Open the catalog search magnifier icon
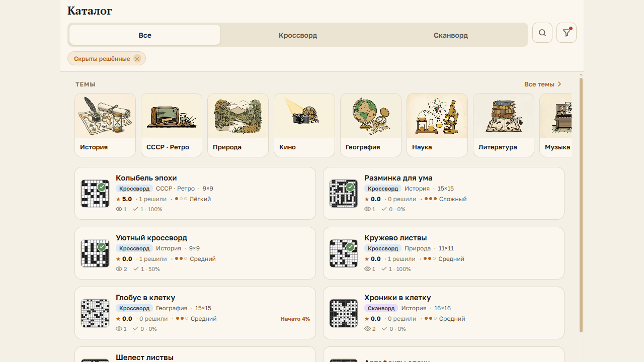 542,33
